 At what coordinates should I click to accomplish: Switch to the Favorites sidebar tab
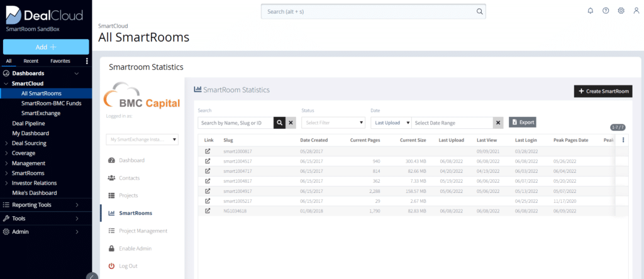click(x=60, y=61)
